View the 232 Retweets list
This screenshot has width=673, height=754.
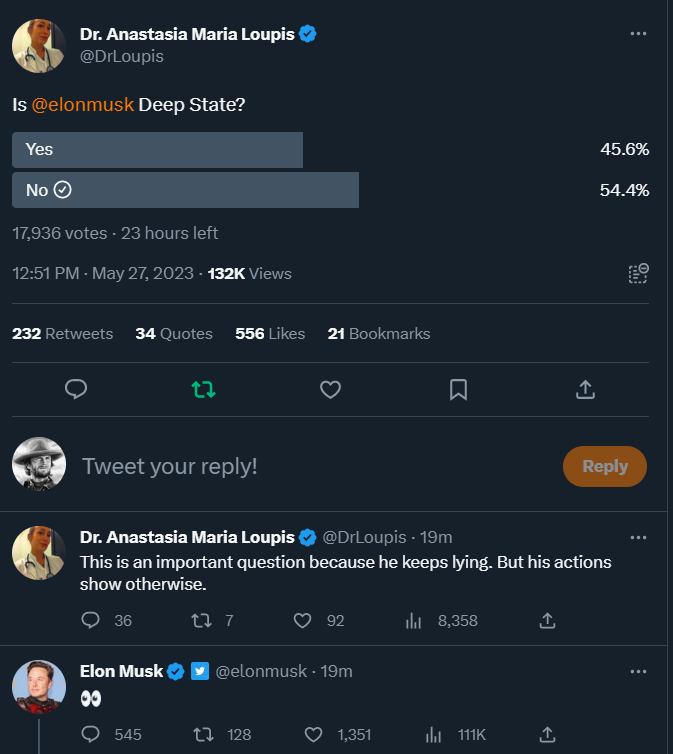coord(62,334)
